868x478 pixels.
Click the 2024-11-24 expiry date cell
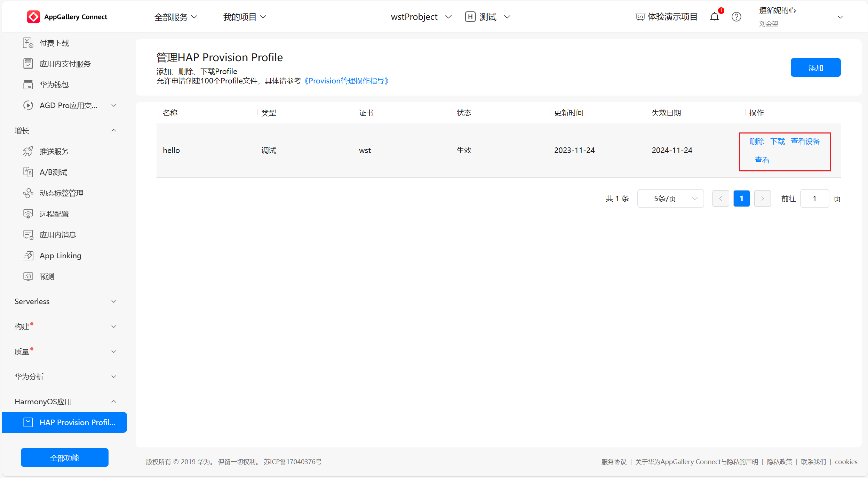pyautogui.click(x=672, y=150)
